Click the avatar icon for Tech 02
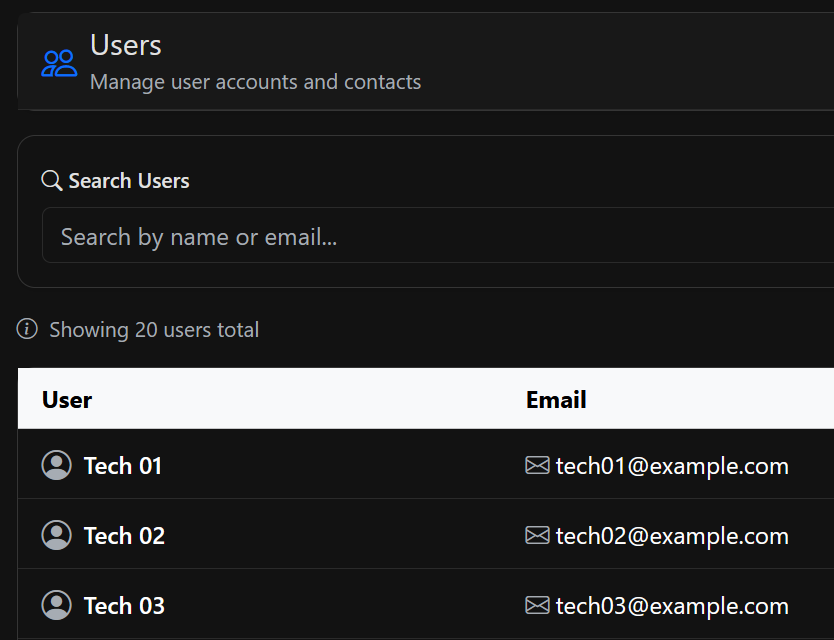The width and height of the screenshot is (834, 640). [56, 535]
